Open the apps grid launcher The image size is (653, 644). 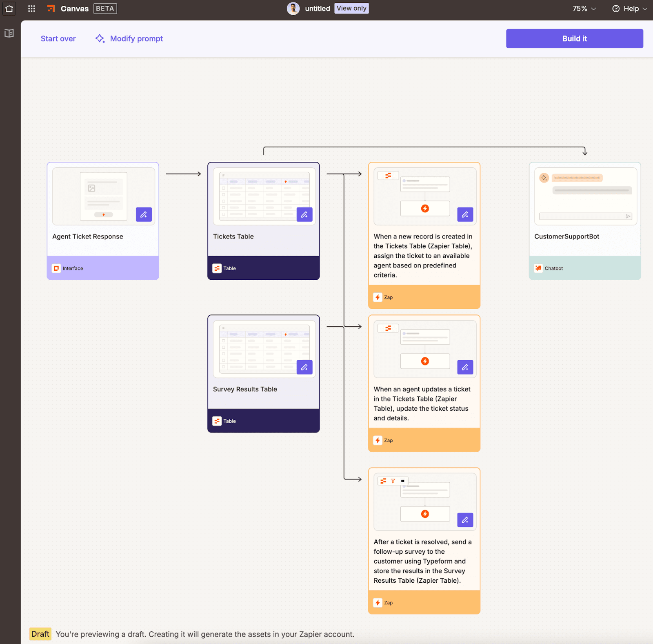pyautogui.click(x=31, y=9)
